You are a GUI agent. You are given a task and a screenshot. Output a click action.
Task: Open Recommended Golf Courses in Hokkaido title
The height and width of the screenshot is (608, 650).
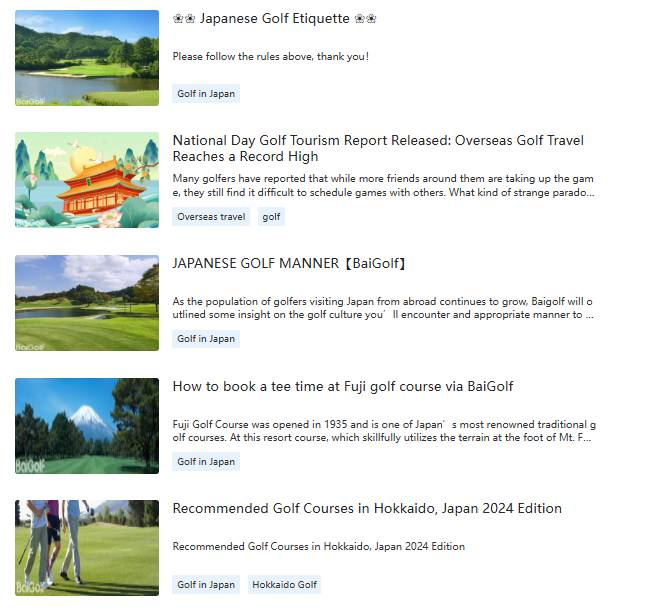coord(367,508)
